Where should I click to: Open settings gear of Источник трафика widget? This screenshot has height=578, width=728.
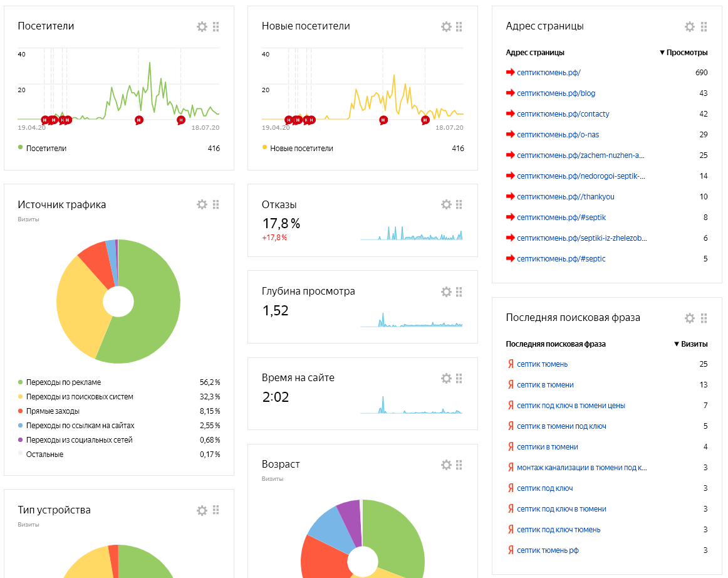click(202, 204)
